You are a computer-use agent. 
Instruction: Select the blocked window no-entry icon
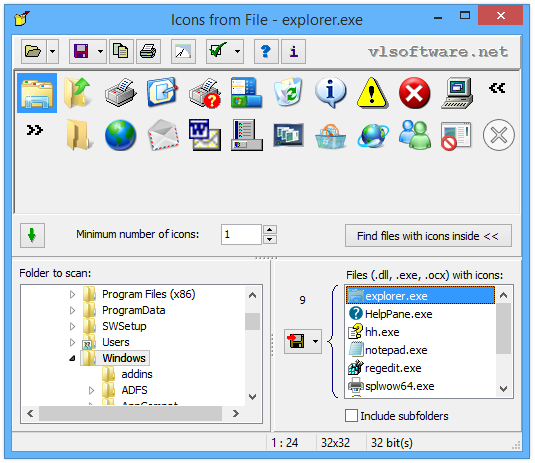[x=457, y=136]
